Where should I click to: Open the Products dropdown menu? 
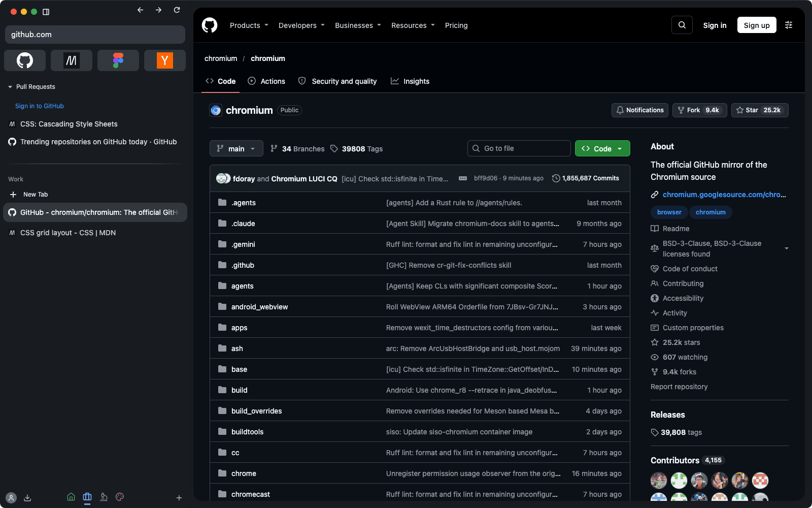point(249,25)
